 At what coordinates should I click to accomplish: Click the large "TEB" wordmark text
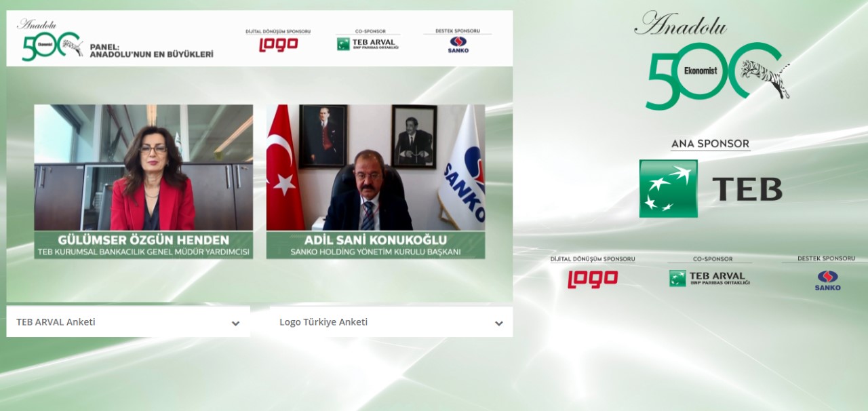[747, 189]
